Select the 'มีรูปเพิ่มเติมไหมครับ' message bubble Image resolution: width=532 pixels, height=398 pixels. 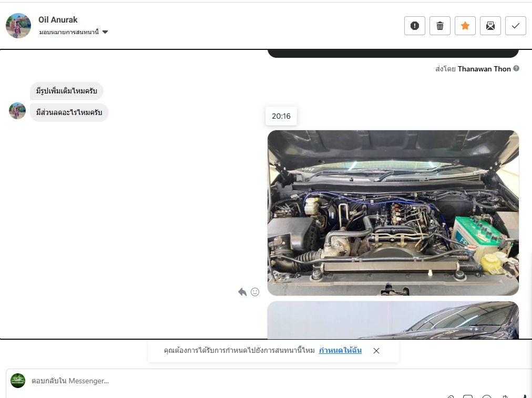pos(67,91)
